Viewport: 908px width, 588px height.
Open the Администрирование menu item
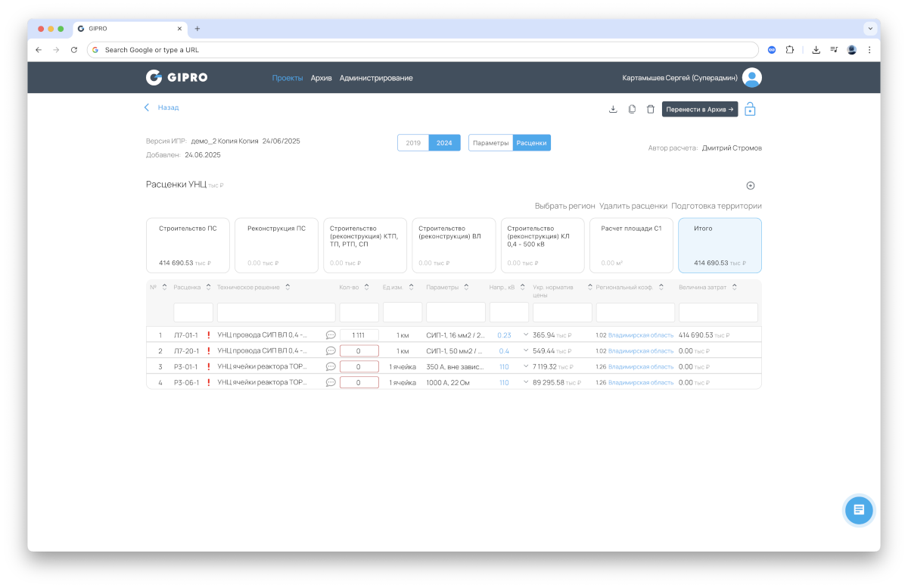(376, 78)
